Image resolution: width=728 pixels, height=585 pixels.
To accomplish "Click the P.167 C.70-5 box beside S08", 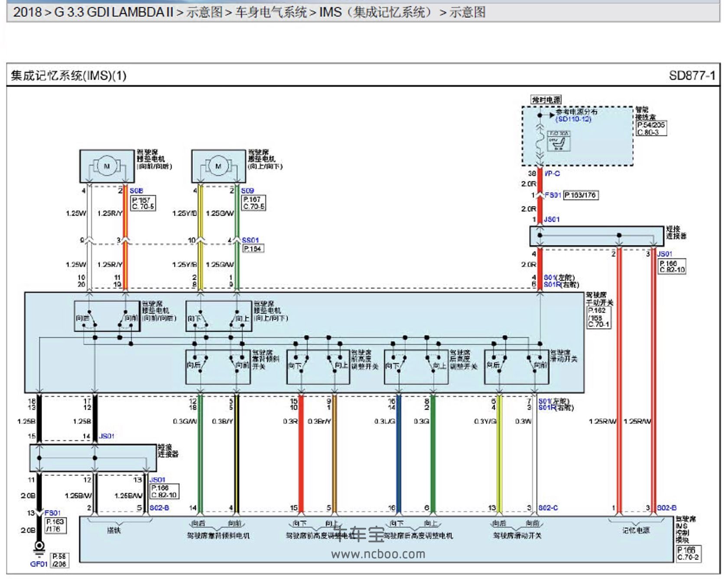I will (x=143, y=203).
